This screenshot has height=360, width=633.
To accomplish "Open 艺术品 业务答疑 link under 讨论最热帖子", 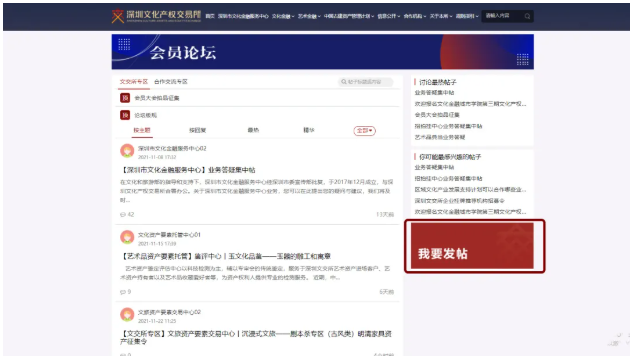I will (440, 137).
